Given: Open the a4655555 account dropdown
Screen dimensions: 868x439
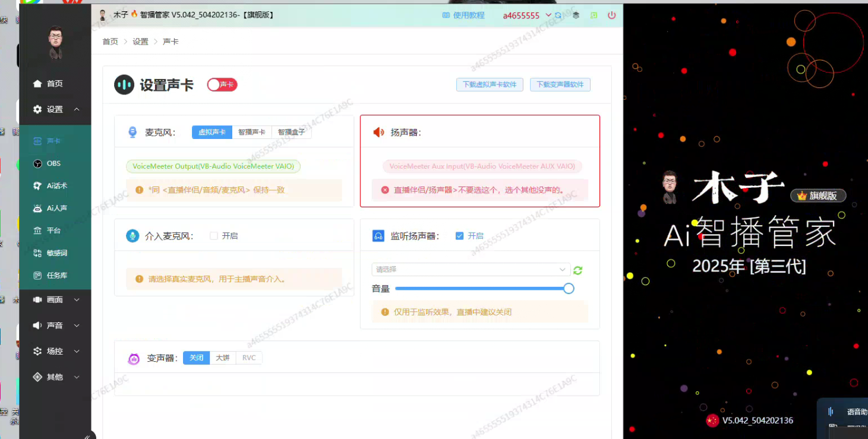Looking at the screenshot, I should click(527, 15).
